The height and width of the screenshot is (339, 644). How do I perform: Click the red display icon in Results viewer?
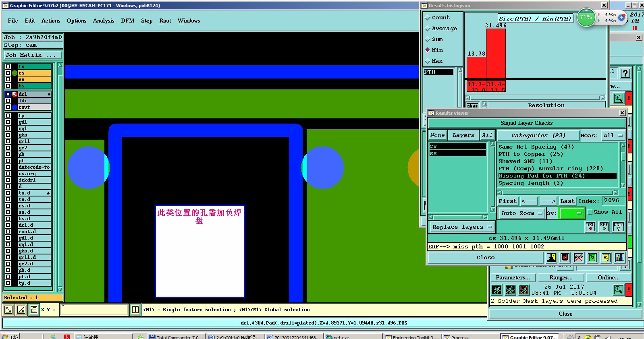tap(565, 258)
